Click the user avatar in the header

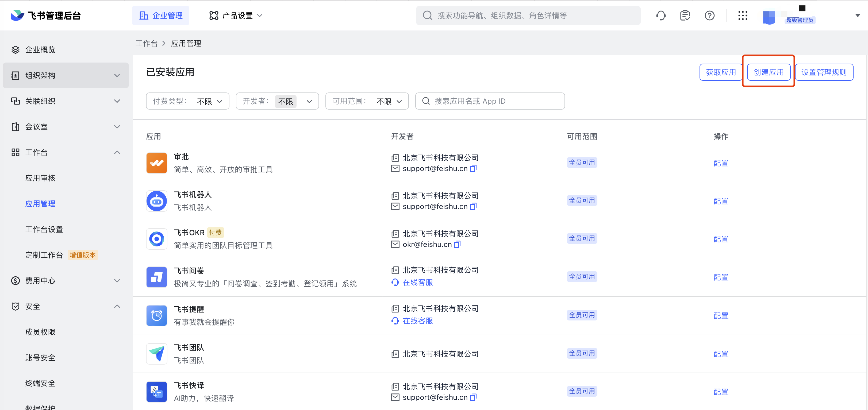769,17
